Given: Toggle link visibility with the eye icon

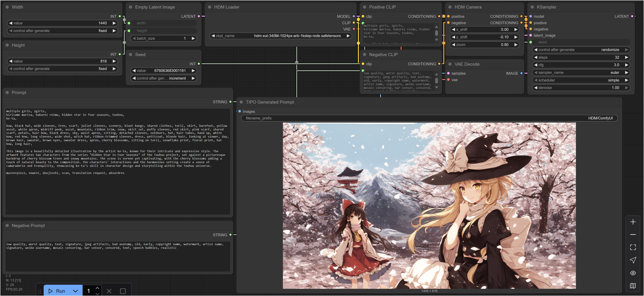Looking at the screenshot, I should pyautogui.click(x=633, y=273).
